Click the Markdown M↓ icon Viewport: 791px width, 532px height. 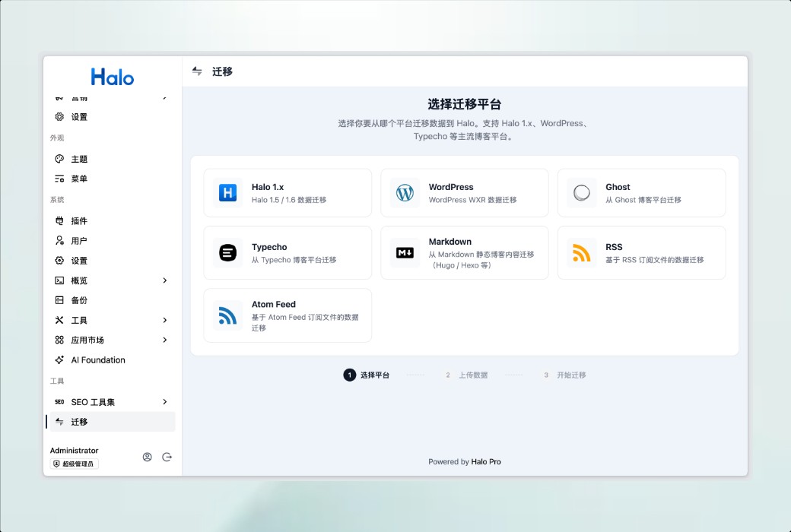pos(405,252)
